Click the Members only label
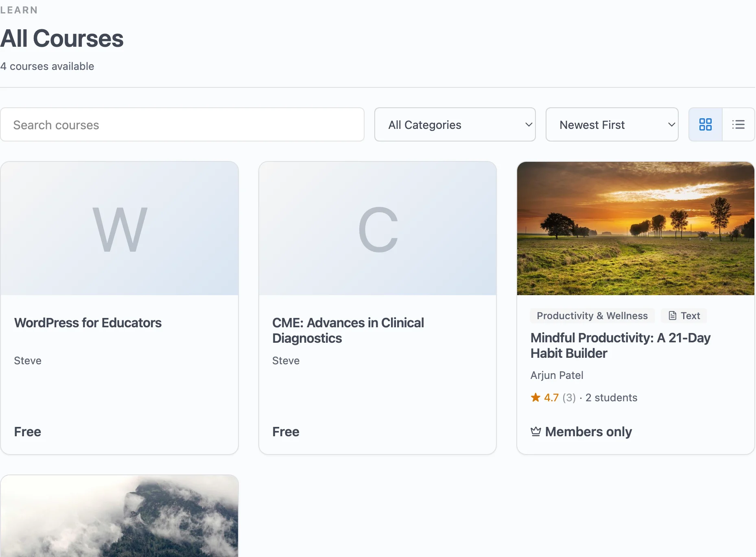The width and height of the screenshot is (756, 557). click(x=588, y=431)
